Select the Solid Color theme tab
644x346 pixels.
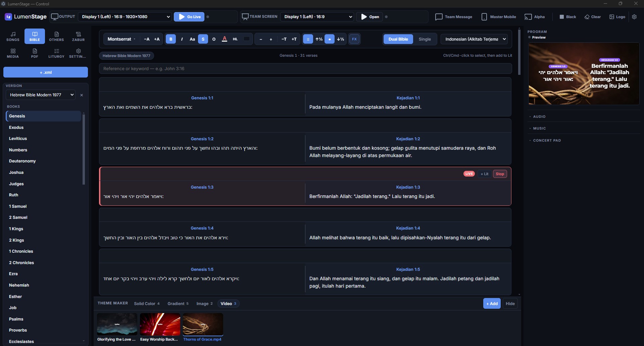coord(147,304)
